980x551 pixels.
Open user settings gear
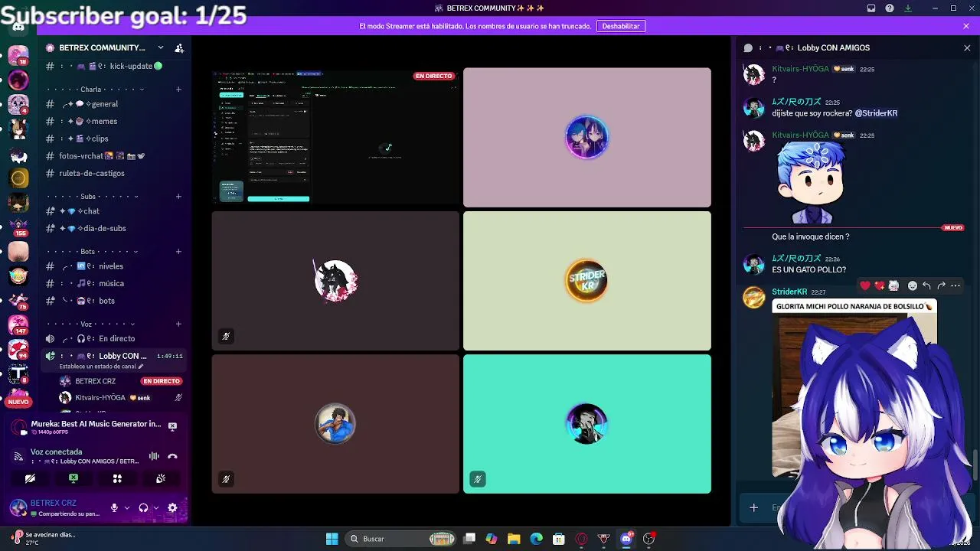[x=172, y=507]
